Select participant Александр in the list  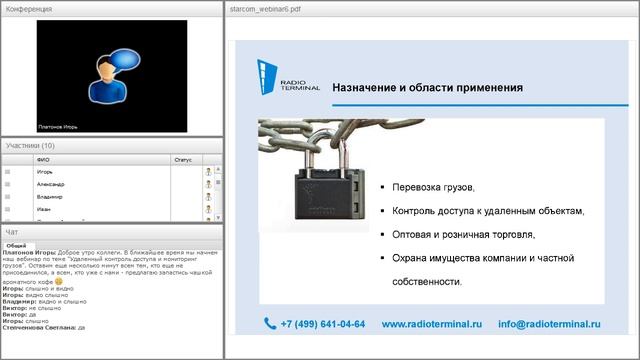tap(51, 184)
